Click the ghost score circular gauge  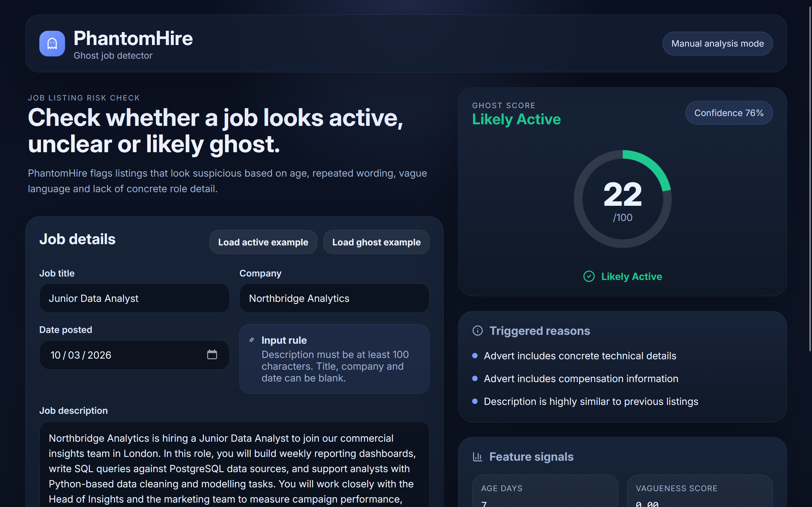pyautogui.click(x=623, y=199)
